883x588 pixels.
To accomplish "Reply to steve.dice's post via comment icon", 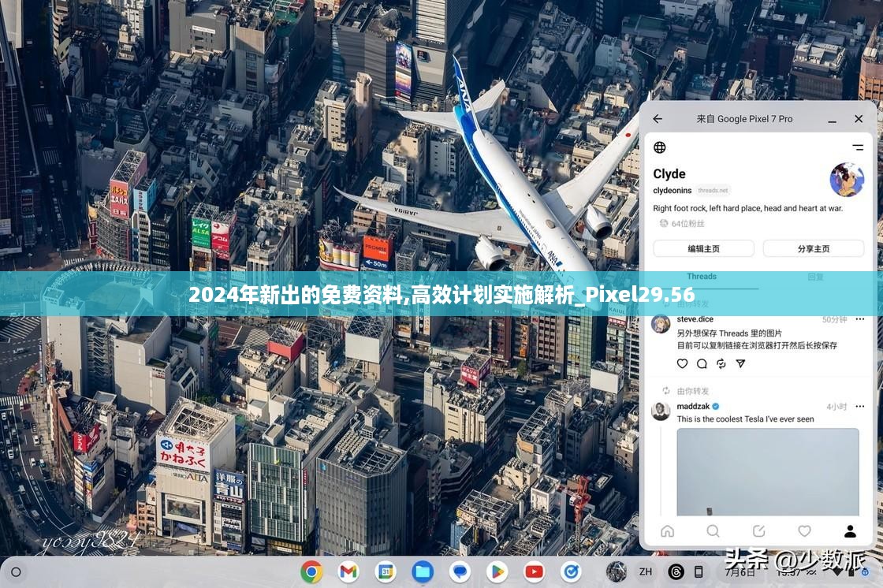I will pyautogui.click(x=702, y=363).
